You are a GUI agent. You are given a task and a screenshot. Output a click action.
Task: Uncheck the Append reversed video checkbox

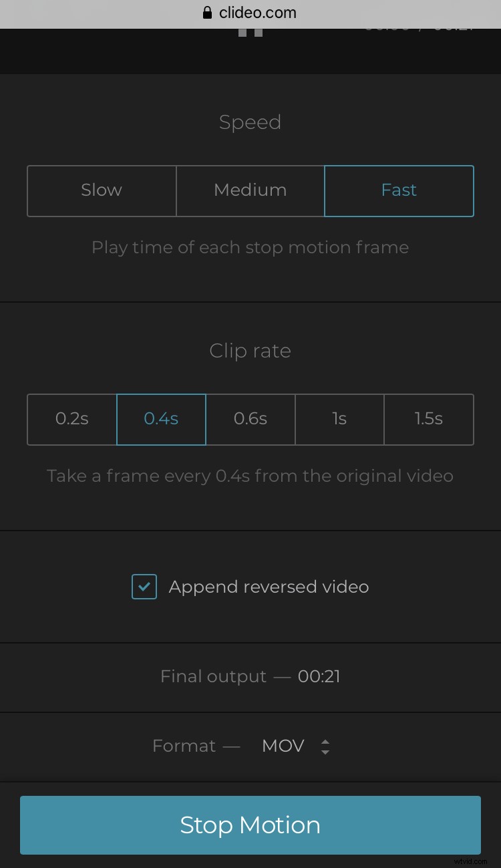[144, 587]
